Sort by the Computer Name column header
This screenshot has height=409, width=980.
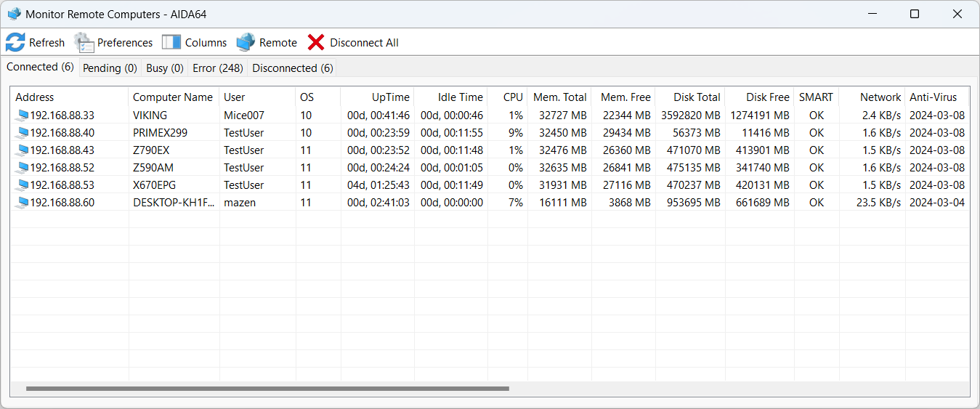tap(173, 97)
